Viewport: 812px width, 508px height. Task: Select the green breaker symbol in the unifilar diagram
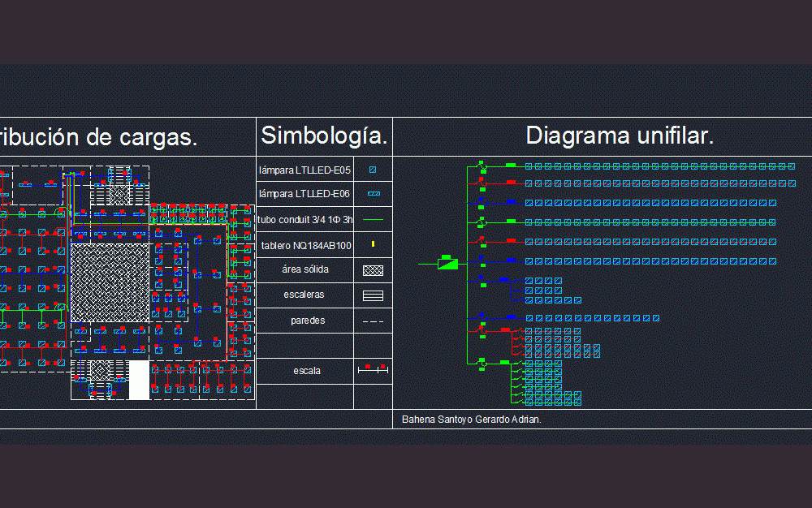tap(447, 262)
